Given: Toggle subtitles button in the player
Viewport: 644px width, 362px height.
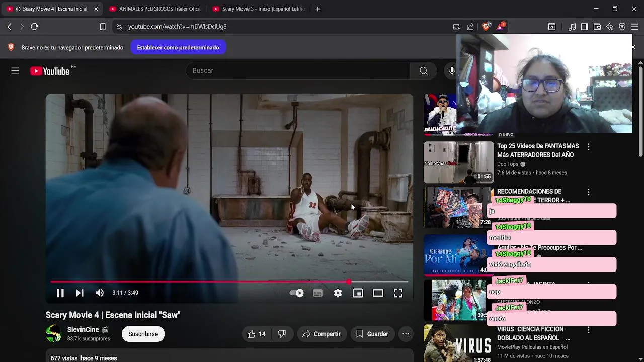Looking at the screenshot, I should 317,293.
